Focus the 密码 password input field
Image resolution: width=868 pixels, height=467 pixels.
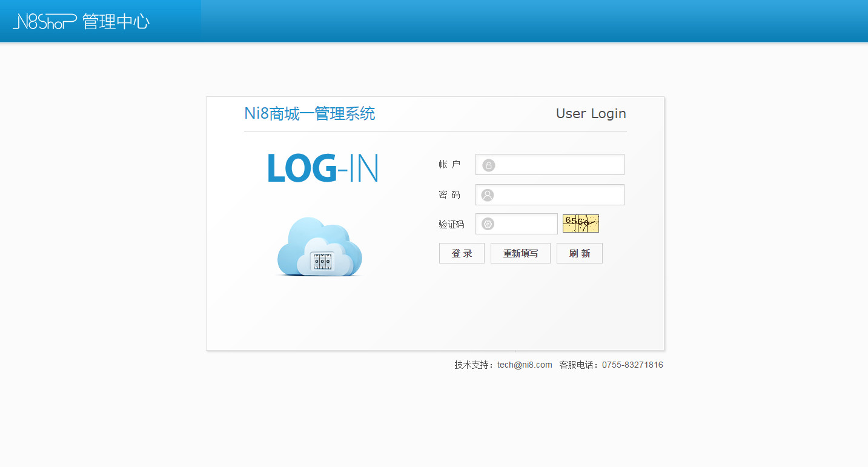point(557,195)
